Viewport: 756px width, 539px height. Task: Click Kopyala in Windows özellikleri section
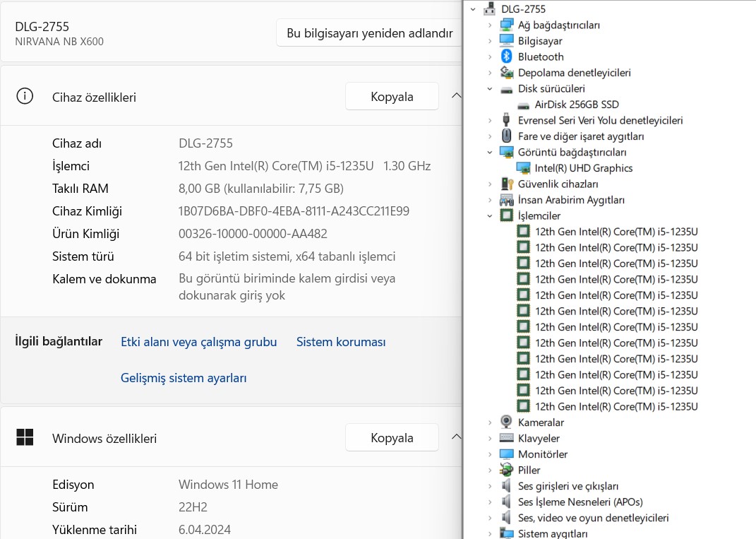(x=392, y=438)
